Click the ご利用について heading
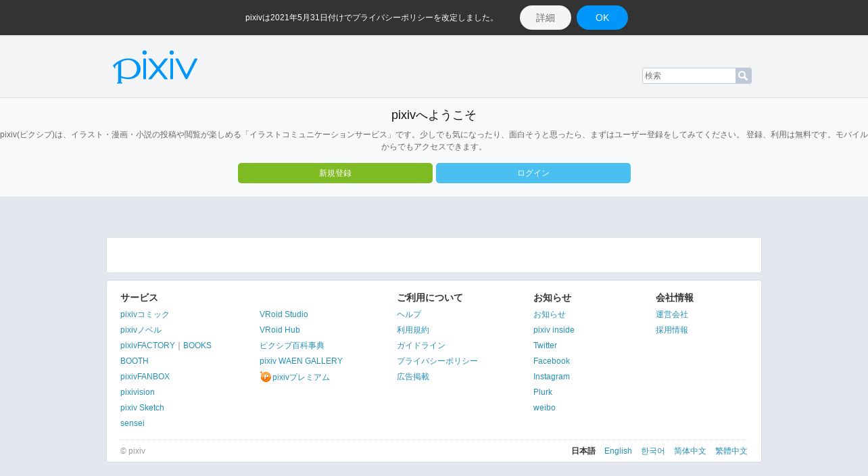The image size is (868, 476). [x=430, y=297]
